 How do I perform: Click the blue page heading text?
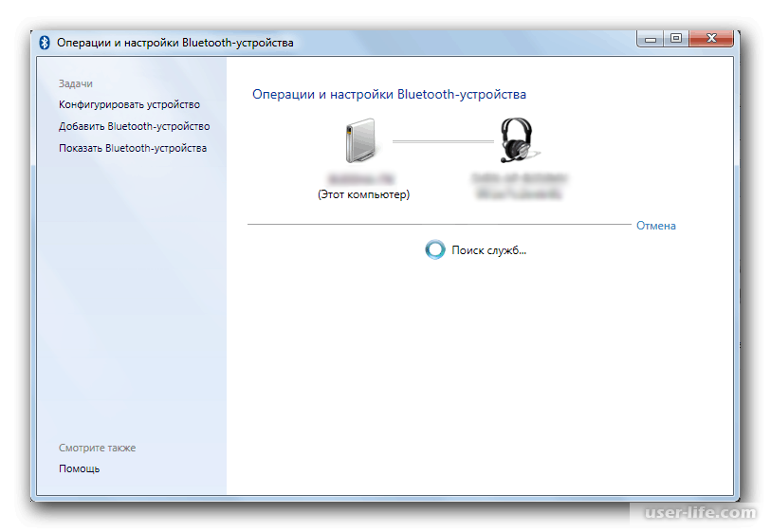click(389, 95)
